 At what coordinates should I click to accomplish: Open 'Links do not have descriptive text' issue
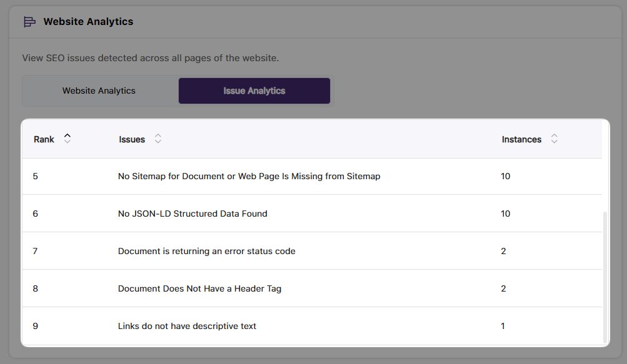pyautogui.click(x=187, y=326)
